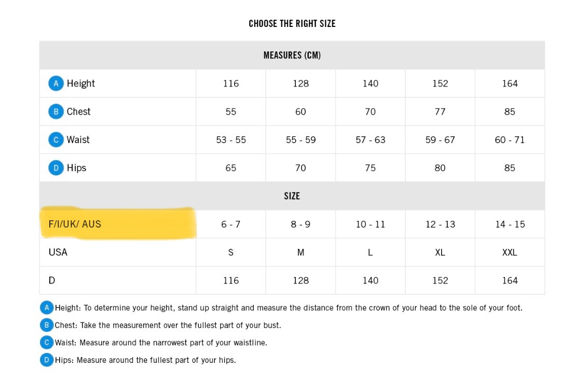Click the blue A icon beside the Height row
588x380 pixels.
click(x=56, y=83)
